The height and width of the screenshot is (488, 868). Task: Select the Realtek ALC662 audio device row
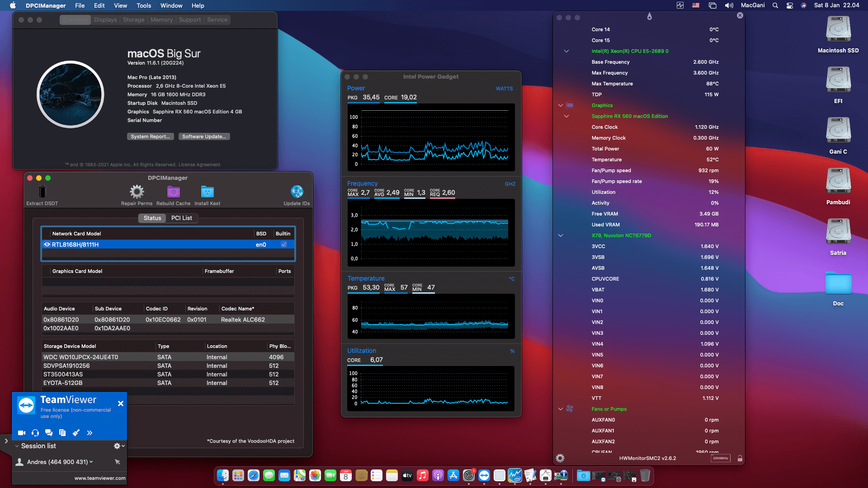tap(168, 319)
